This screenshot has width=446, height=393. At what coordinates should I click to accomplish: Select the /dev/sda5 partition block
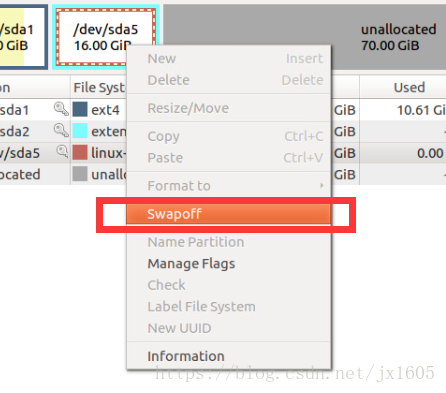click(x=105, y=37)
